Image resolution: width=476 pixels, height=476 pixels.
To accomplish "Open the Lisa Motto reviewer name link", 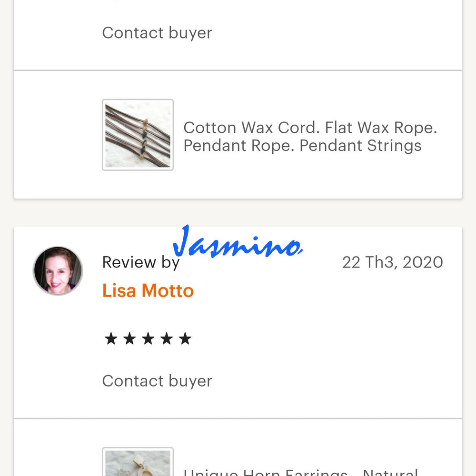I will click(148, 290).
